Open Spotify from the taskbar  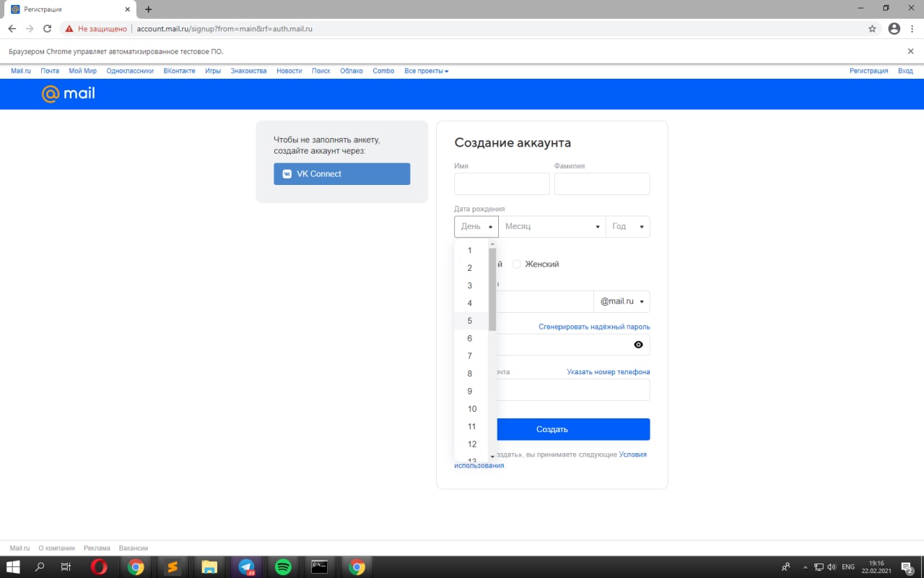283,567
